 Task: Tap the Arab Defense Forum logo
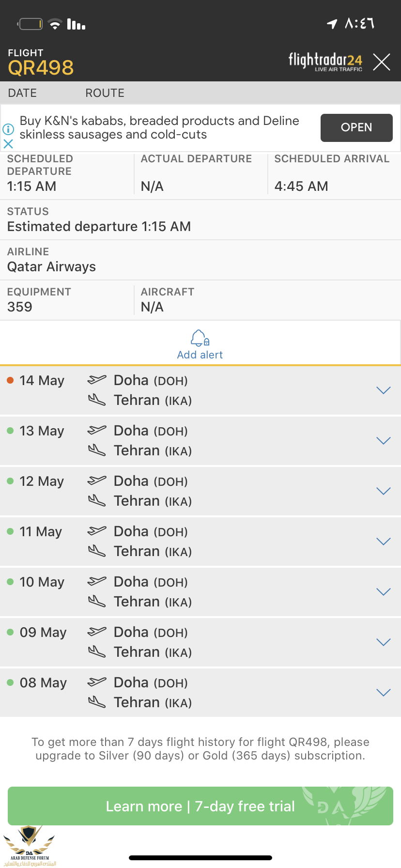(x=30, y=846)
